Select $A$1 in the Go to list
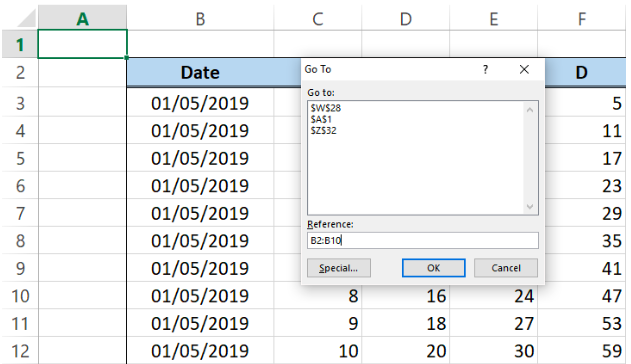The height and width of the screenshot is (364, 631). coord(321,119)
